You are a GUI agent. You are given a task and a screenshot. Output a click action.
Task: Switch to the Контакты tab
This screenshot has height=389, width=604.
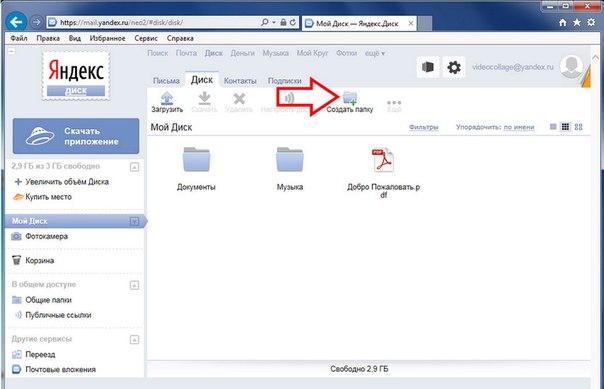pyautogui.click(x=240, y=81)
